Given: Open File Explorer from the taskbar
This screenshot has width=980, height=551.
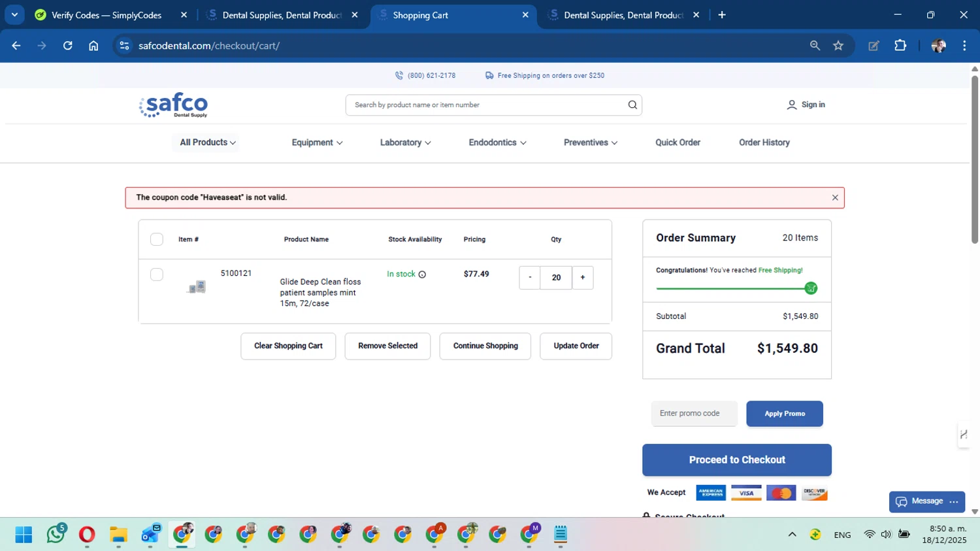Looking at the screenshot, I should 118,535.
